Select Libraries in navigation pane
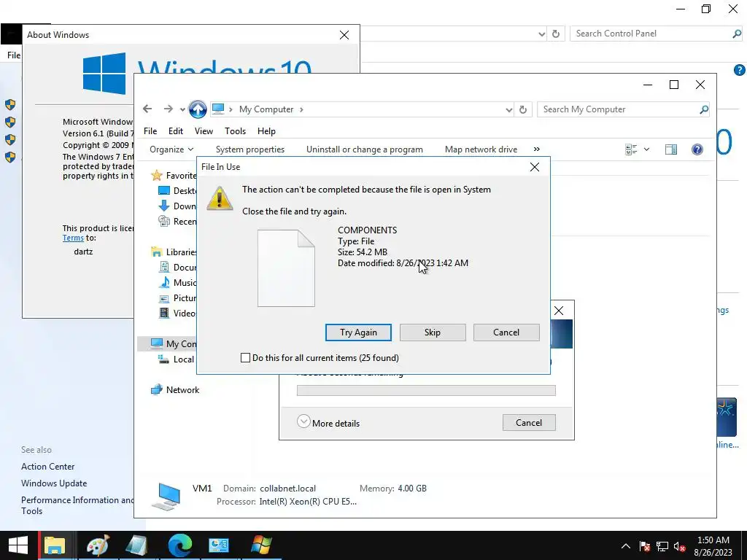 pos(174,252)
